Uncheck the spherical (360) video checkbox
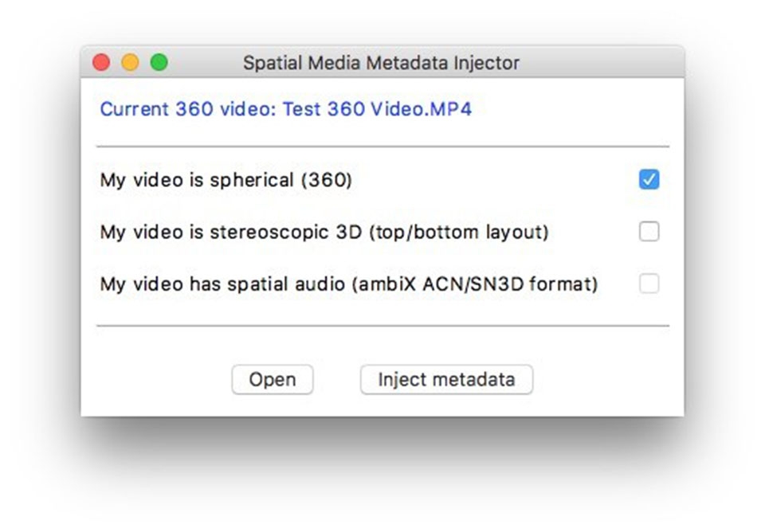This screenshot has height=532, width=765. pyautogui.click(x=649, y=180)
